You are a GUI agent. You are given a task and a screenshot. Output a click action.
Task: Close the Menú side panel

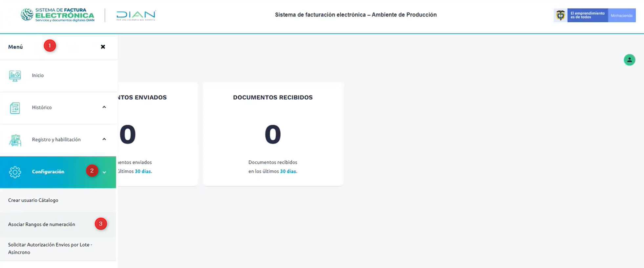[x=103, y=47]
